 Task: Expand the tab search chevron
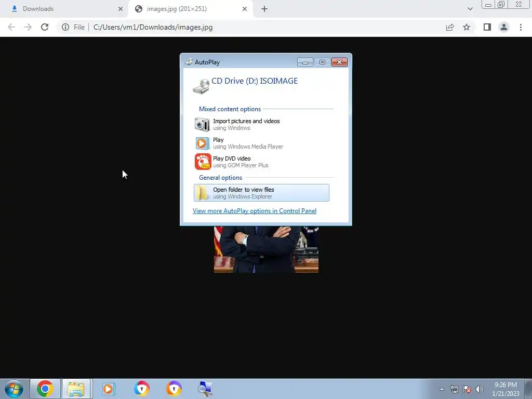pos(470,9)
